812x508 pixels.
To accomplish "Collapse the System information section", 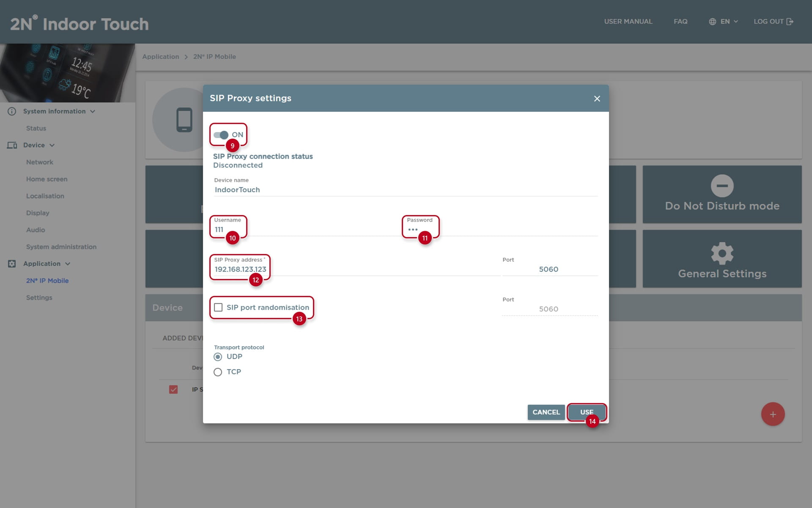I will [59, 111].
